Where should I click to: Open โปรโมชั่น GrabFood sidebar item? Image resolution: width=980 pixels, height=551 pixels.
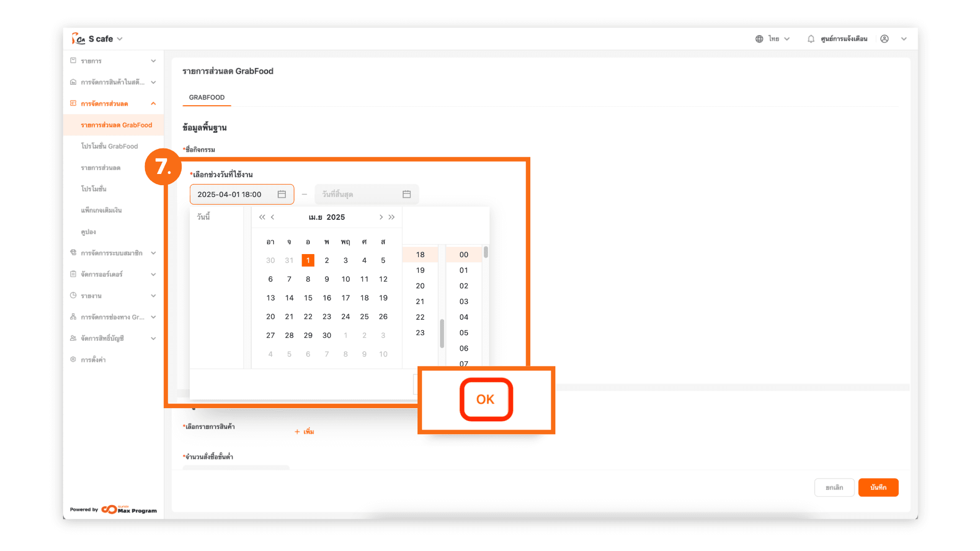coord(109,146)
